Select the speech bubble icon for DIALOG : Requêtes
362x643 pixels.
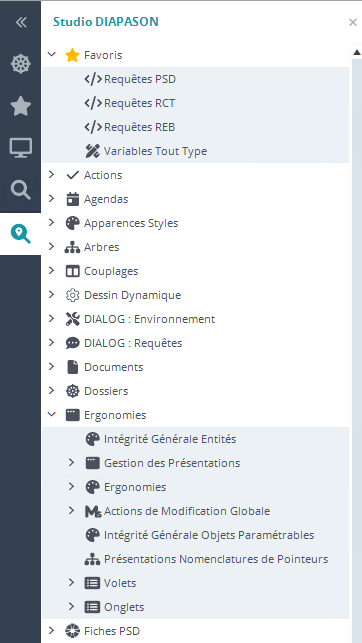[x=73, y=343]
